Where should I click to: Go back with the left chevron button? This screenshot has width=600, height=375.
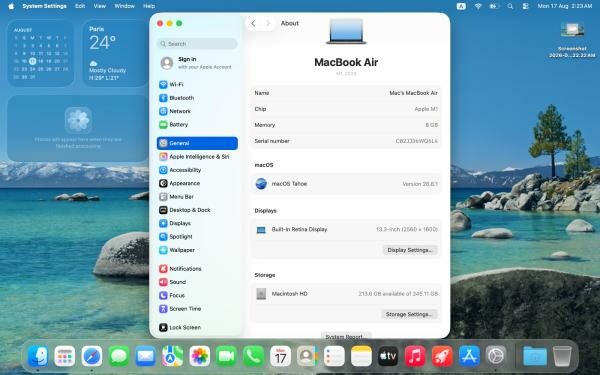tap(253, 23)
